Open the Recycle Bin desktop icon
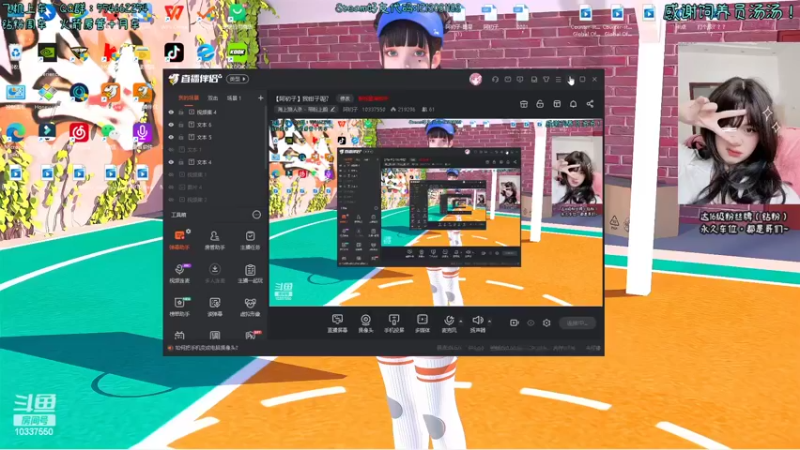The width and height of the screenshot is (800, 450). coord(15,52)
